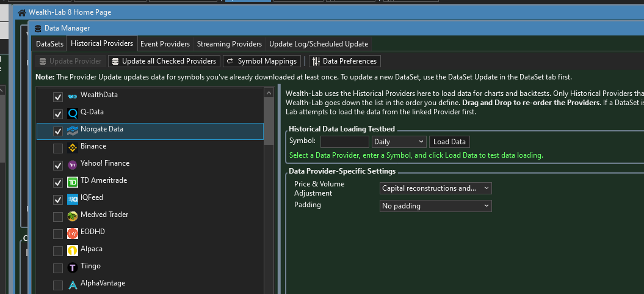Select the EODHD row label

(92, 232)
